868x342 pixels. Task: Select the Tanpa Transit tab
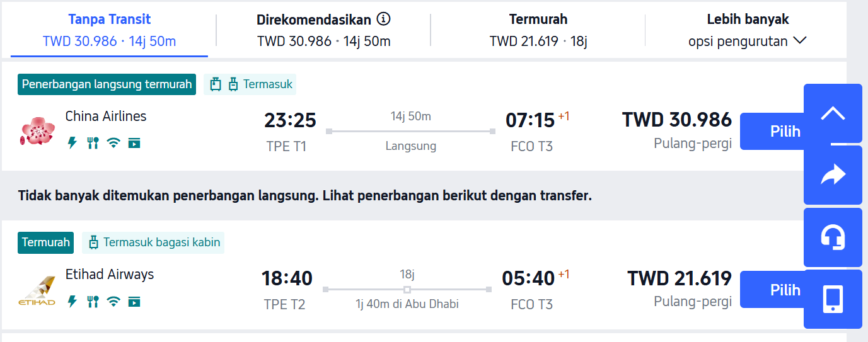pos(109,30)
